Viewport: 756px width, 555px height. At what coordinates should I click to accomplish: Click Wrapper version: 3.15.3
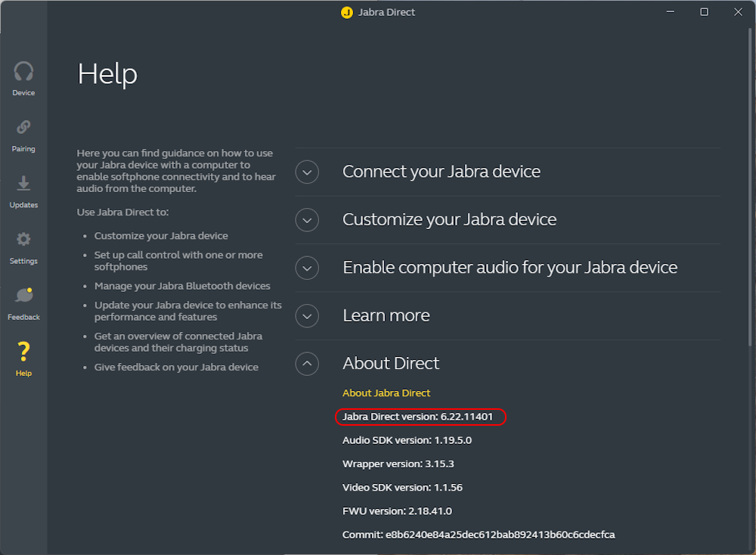[398, 464]
